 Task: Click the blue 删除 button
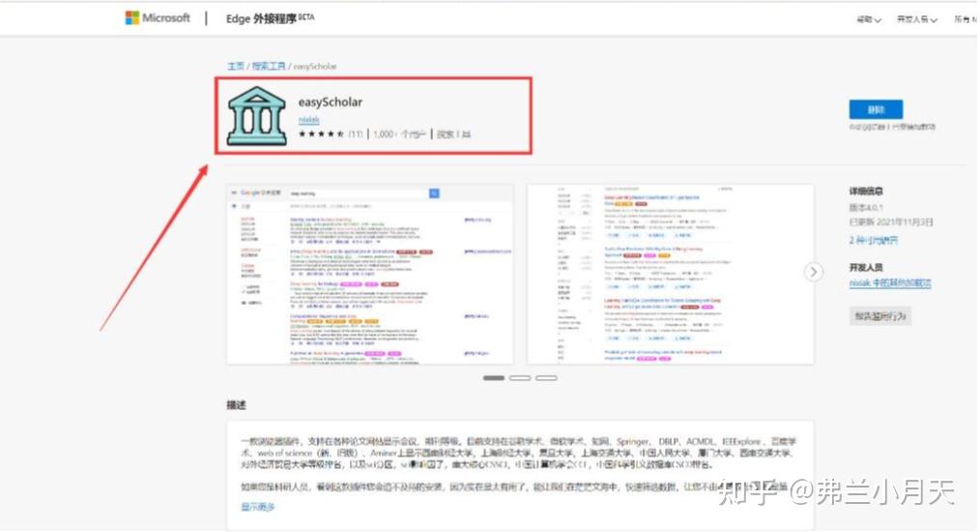(876, 109)
